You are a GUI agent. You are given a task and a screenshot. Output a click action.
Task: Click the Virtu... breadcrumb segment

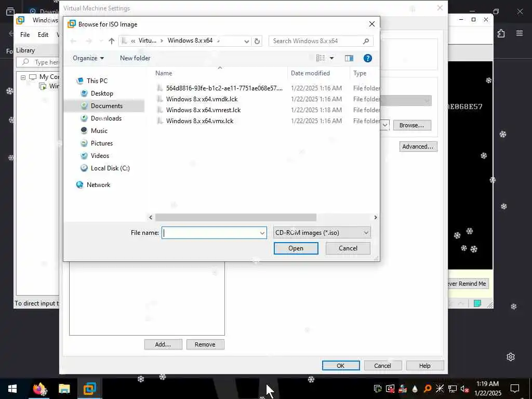coord(147,41)
